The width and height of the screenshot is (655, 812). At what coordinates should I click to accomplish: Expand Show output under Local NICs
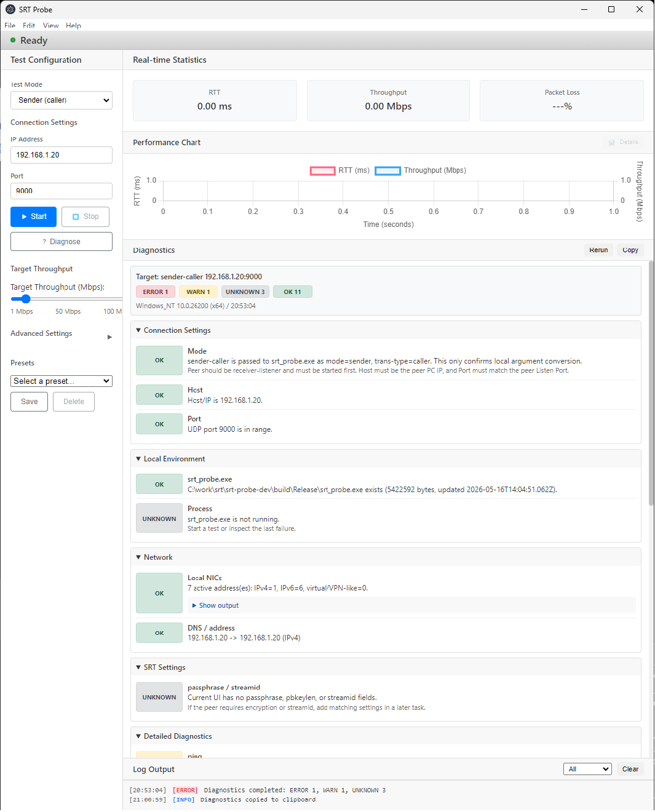215,605
